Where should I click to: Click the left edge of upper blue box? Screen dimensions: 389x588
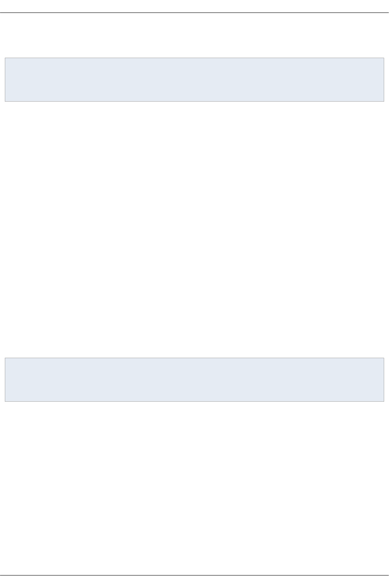(x=5, y=79)
